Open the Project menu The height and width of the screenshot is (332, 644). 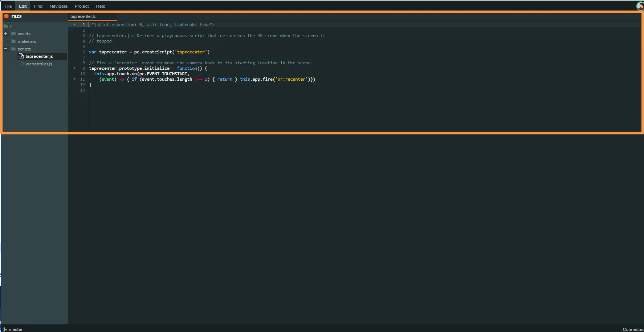82,6
